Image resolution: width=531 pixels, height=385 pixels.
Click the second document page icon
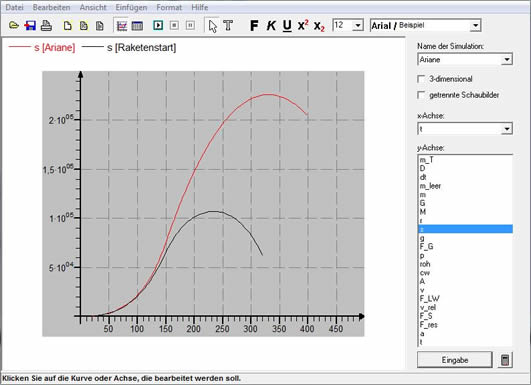tap(83, 26)
